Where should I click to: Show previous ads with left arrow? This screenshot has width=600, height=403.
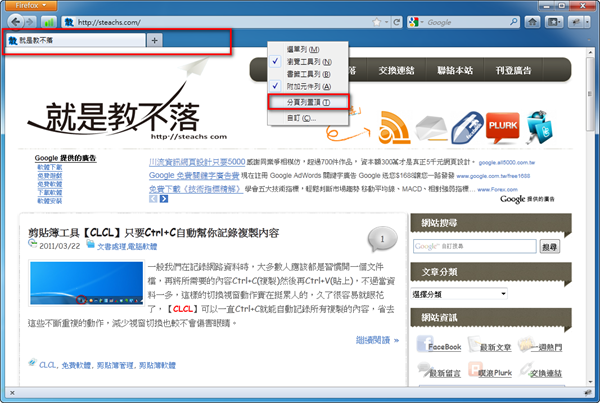click(153, 199)
